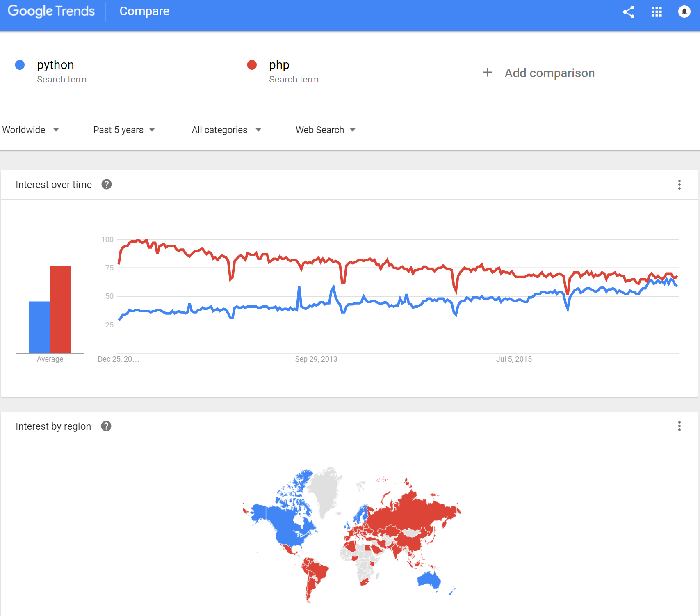700x616 pixels.
Task: Open Interest by region three-dot menu
Action: click(x=679, y=426)
